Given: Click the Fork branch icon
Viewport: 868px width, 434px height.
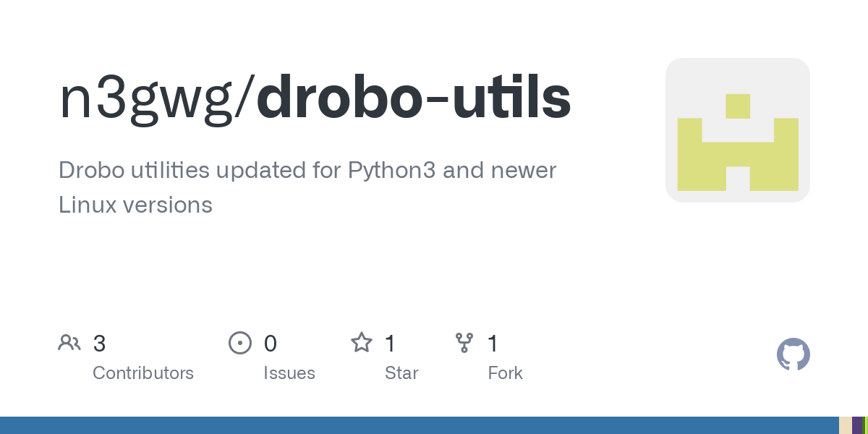Looking at the screenshot, I should click(x=464, y=343).
